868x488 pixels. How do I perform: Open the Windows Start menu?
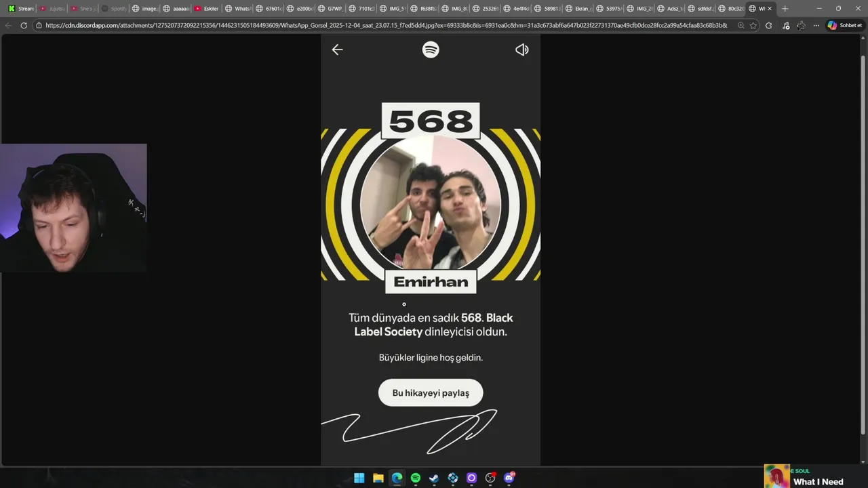click(x=359, y=478)
